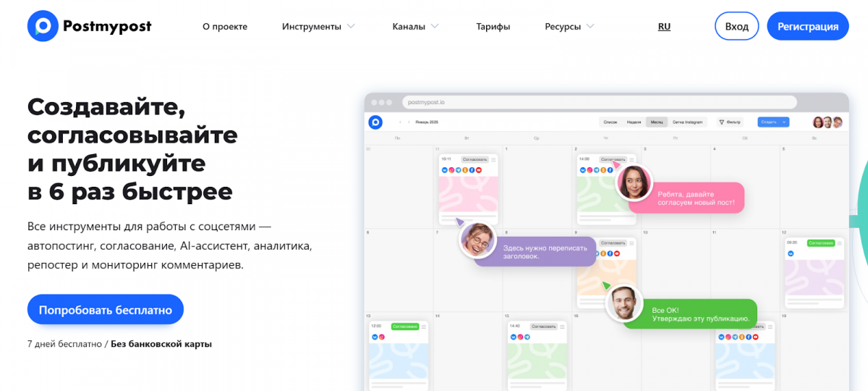Image resolution: width=868 pixels, height=391 pixels.
Task: Click the team avatars group in the calendar toolbar
Action: click(x=827, y=122)
